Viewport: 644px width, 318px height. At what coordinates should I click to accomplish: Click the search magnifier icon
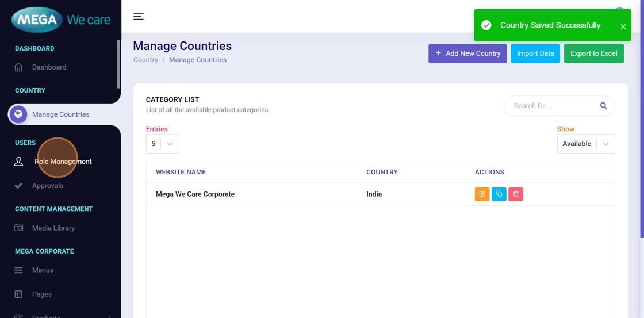(x=603, y=106)
